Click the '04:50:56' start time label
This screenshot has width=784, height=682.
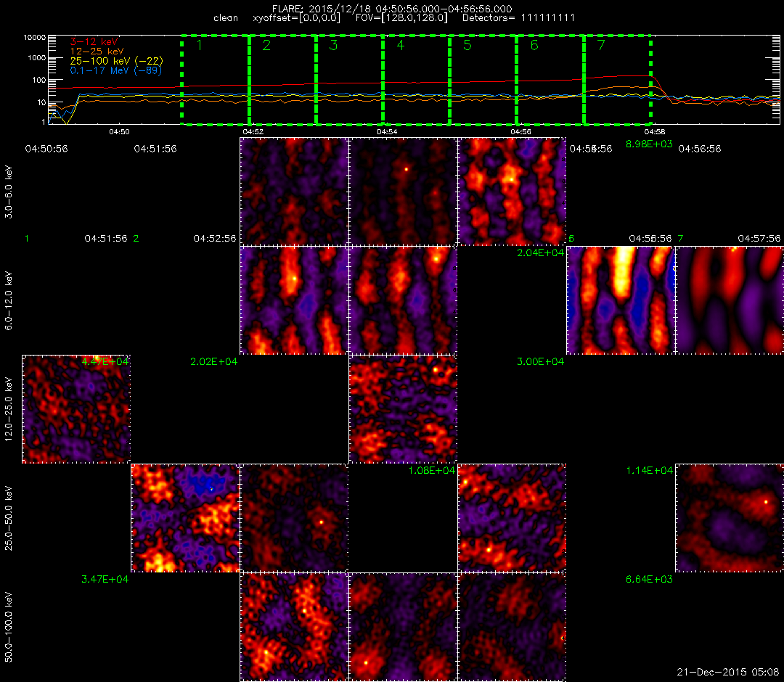click(x=46, y=149)
